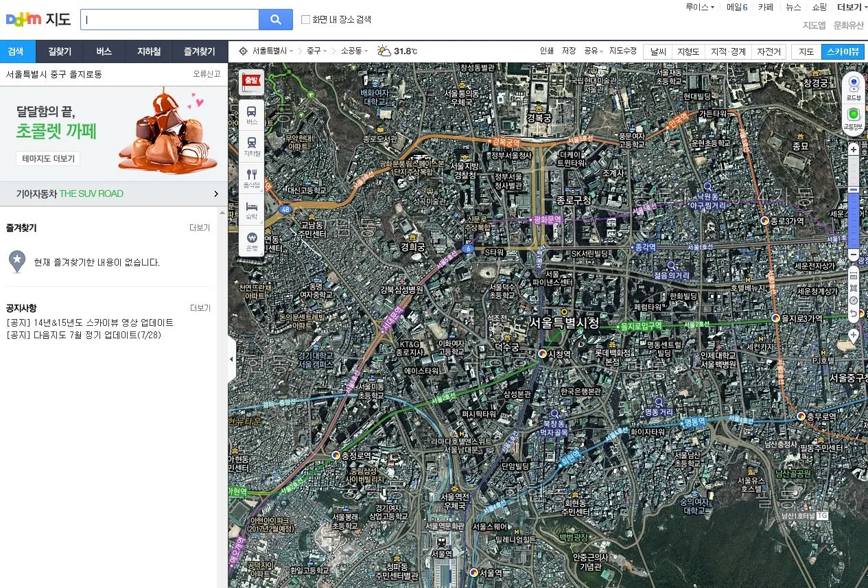The height and width of the screenshot is (588, 868).
Task: Click the add-marker pin tool
Action: click(x=854, y=336)
